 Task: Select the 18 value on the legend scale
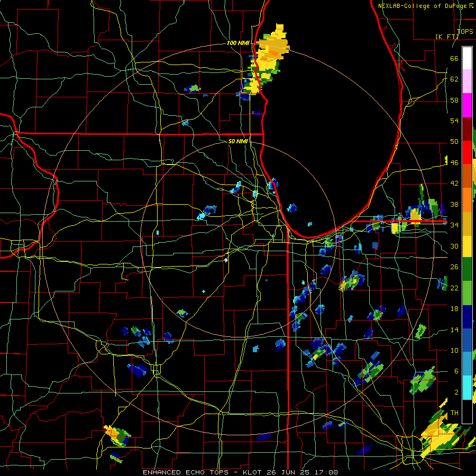click(454, 309)
